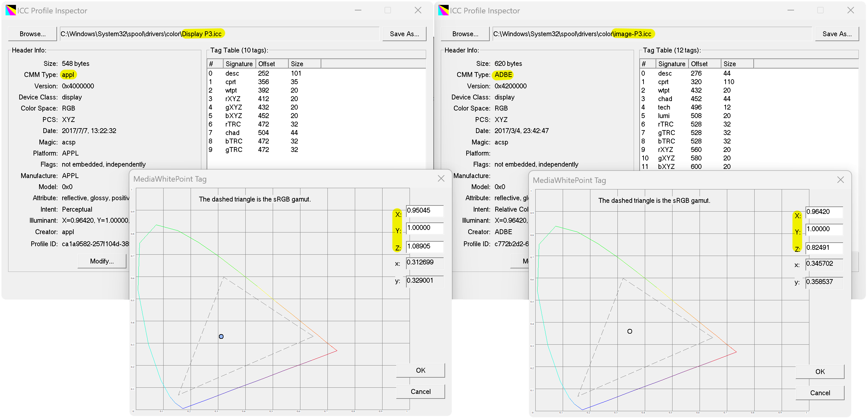Click the Offset column header in the right table
Viewport: 868px width, 420px height.
699,64
